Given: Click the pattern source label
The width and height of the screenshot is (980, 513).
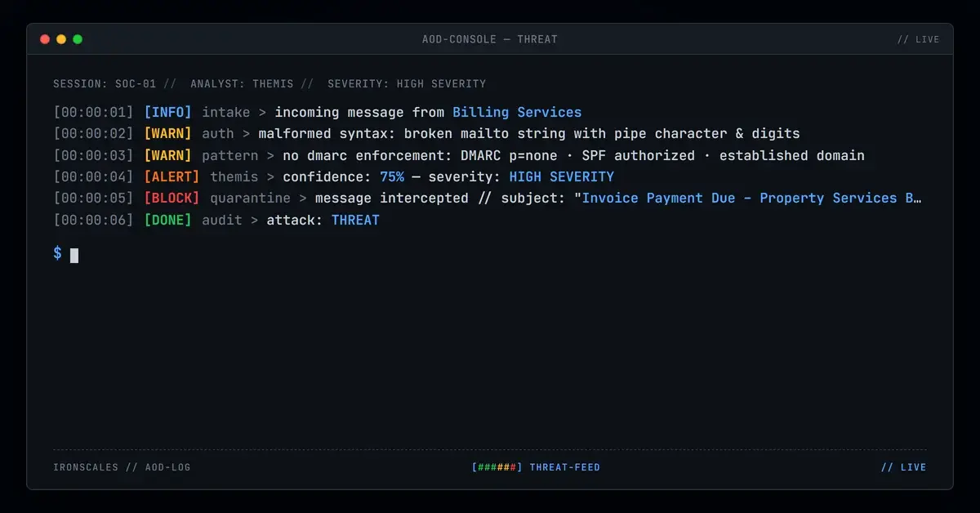Looking at the screenshot, I should click(230, 155).
